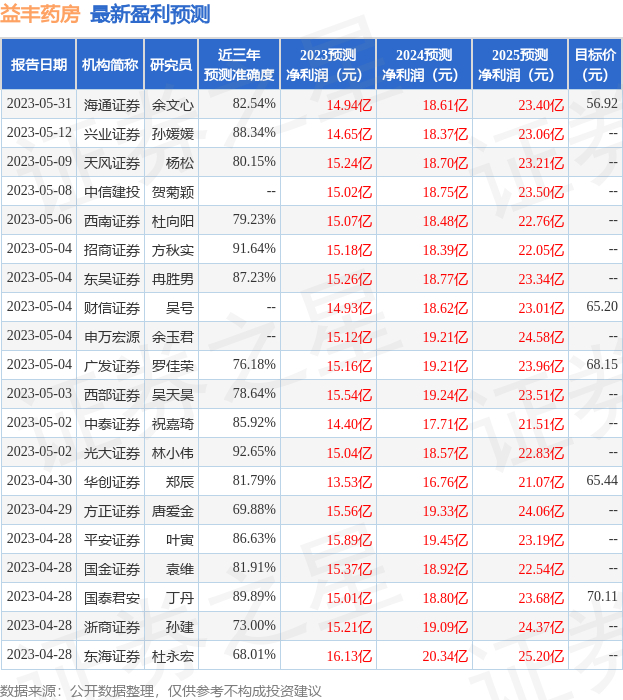Select the 招商证券 institution cell
This screenshot has height=700, width=623.
click(x=112, y=250)
